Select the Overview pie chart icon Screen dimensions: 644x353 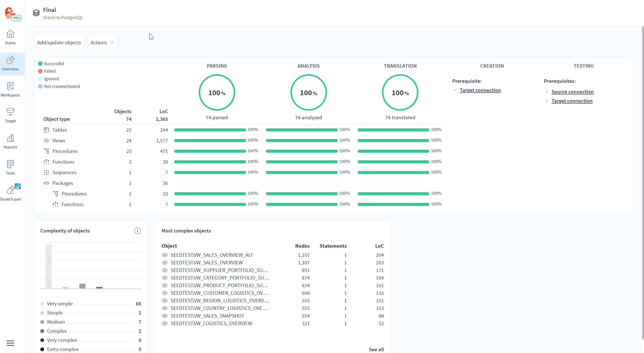click(x=10, y=60)
